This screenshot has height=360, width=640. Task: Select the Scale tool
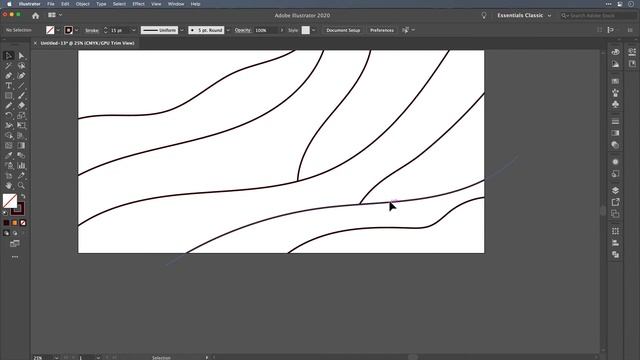click(21, 116)
